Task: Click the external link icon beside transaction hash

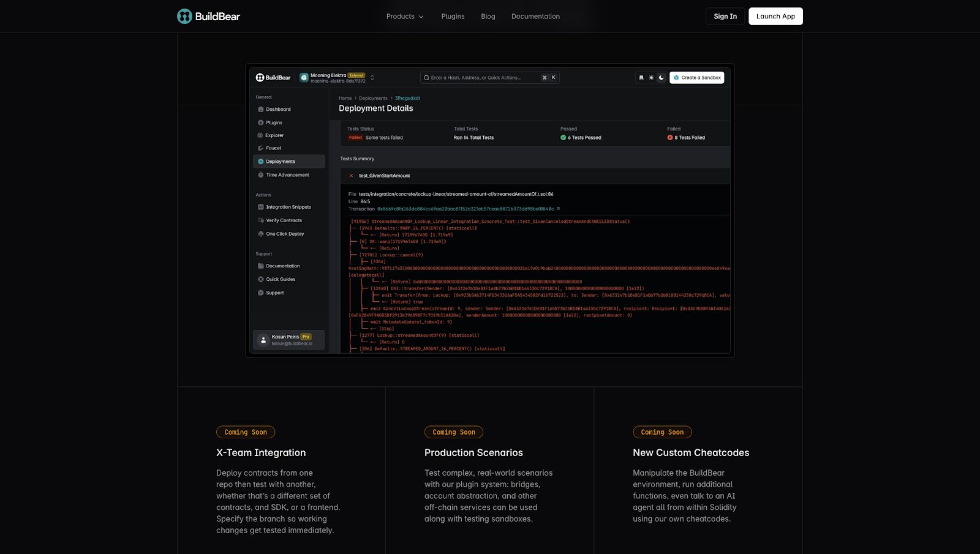Action: (558, 209)
